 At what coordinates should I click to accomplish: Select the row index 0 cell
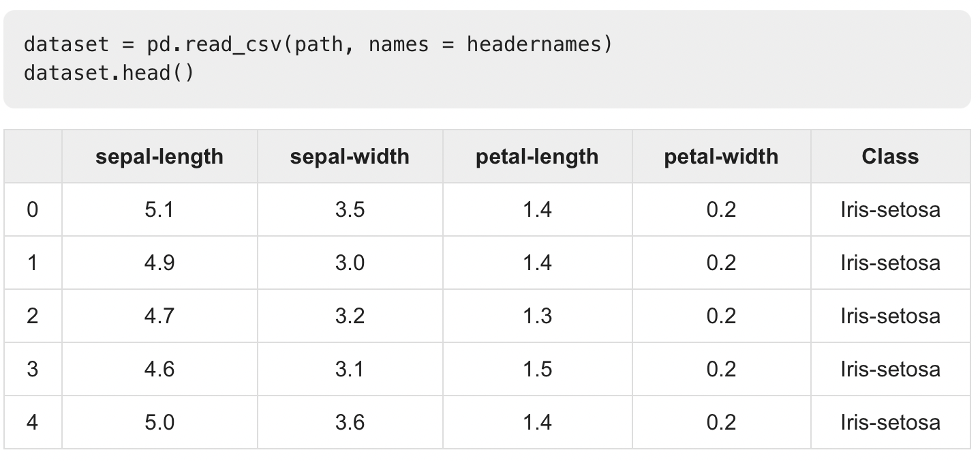[33, 209]
